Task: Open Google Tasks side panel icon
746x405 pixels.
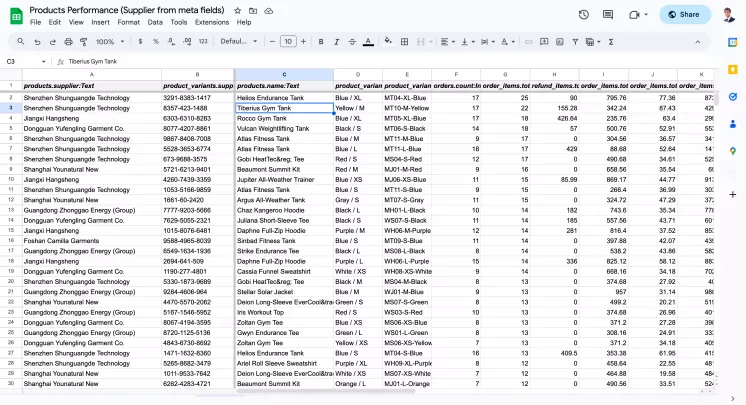Action: pos(733,97)
